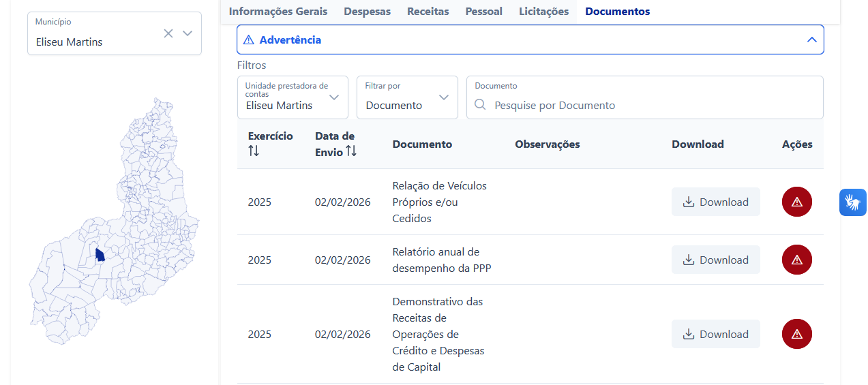Select the Pessoal tab
The image size is (868, 385).
[484, 11]
